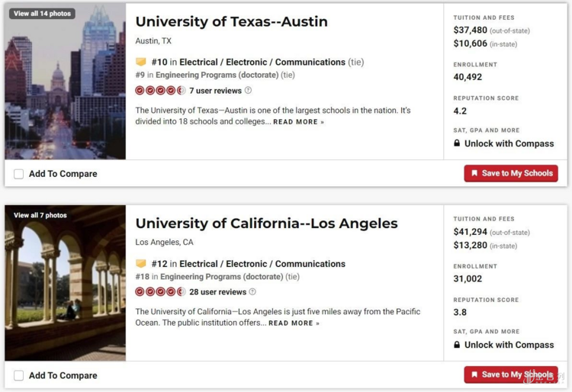Screen dimensions: 572x392
Task: Click the info icon beside 28 user reviews
Action: tap(252, 292)
